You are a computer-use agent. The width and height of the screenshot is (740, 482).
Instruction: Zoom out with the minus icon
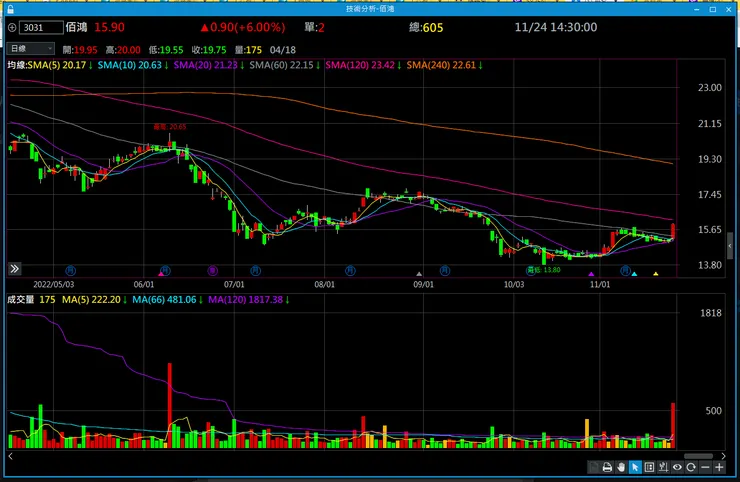[705, 467]
